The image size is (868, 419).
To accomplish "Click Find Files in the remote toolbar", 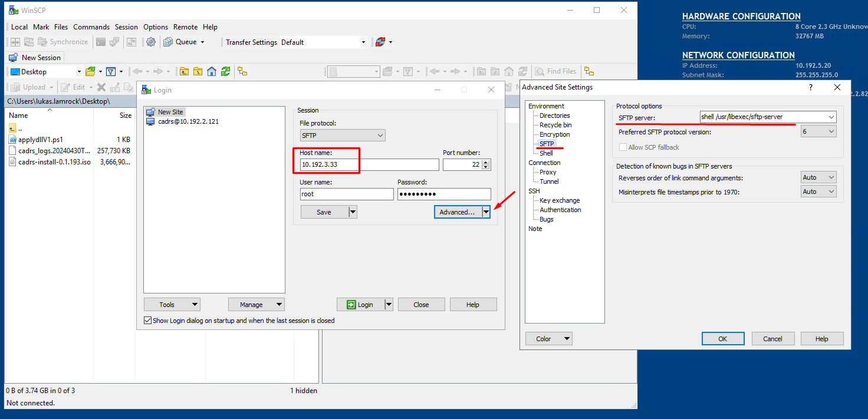I will coord(555,71).
